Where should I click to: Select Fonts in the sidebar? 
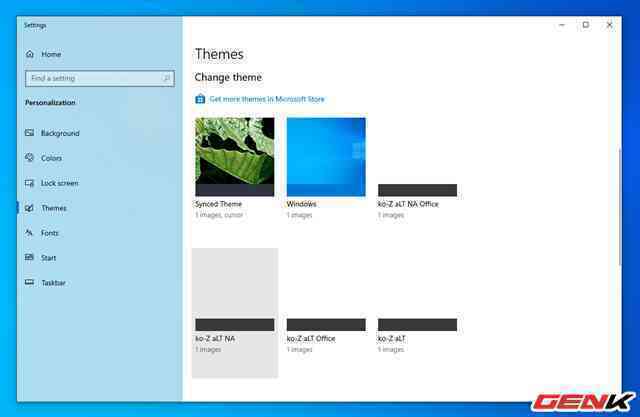(x=50, y=233)
